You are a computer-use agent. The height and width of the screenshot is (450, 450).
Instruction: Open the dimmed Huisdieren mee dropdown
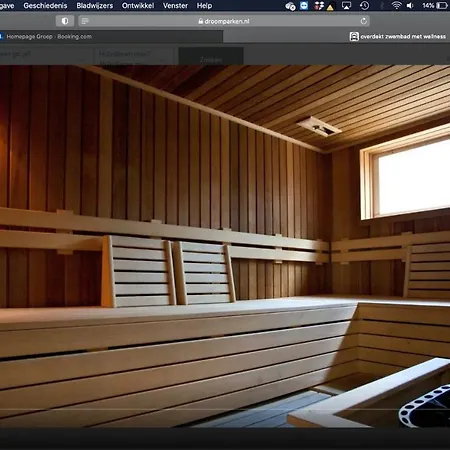(134, 56)
